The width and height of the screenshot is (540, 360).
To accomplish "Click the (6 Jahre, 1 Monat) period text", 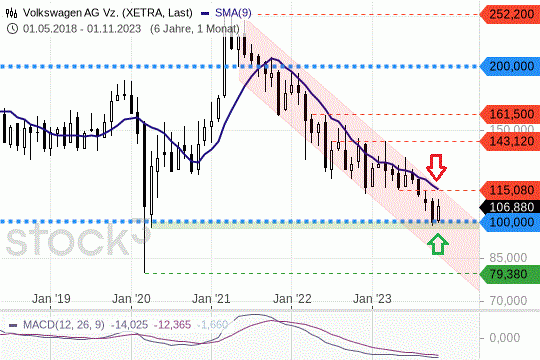I will [x=195, y=28].
